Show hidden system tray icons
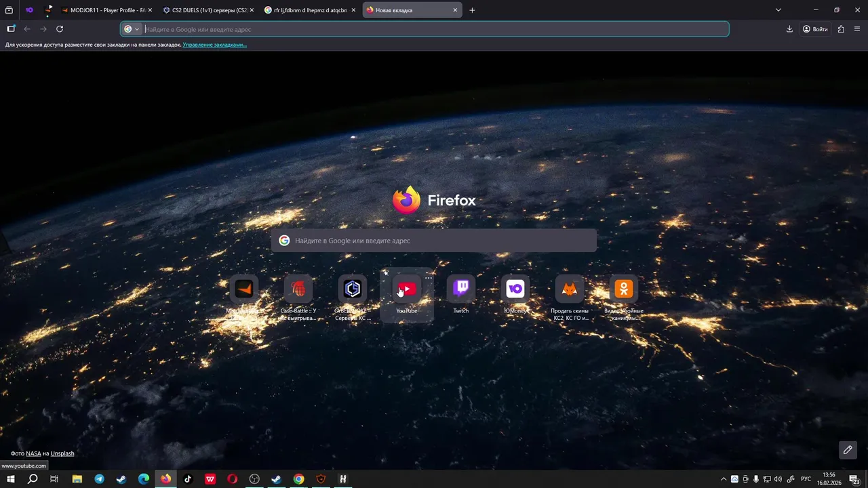 [x=723, y=479]
